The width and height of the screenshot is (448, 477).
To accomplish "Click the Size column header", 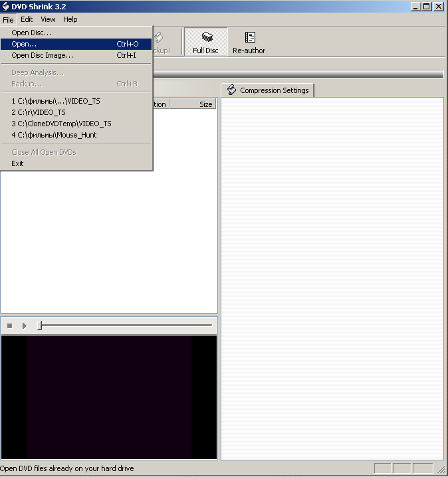I will click(x=193, y=104).
